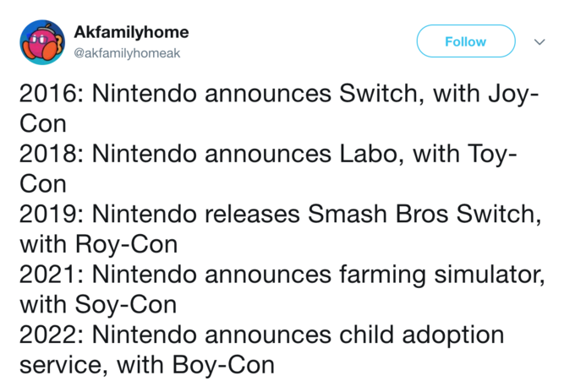
Task: Open Akfamilyhome's profile picture avatar
Action: [x=42, y=42]
